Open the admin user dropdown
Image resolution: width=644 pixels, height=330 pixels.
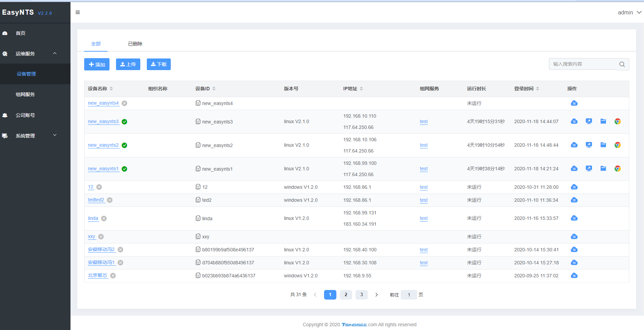(629, 12)
